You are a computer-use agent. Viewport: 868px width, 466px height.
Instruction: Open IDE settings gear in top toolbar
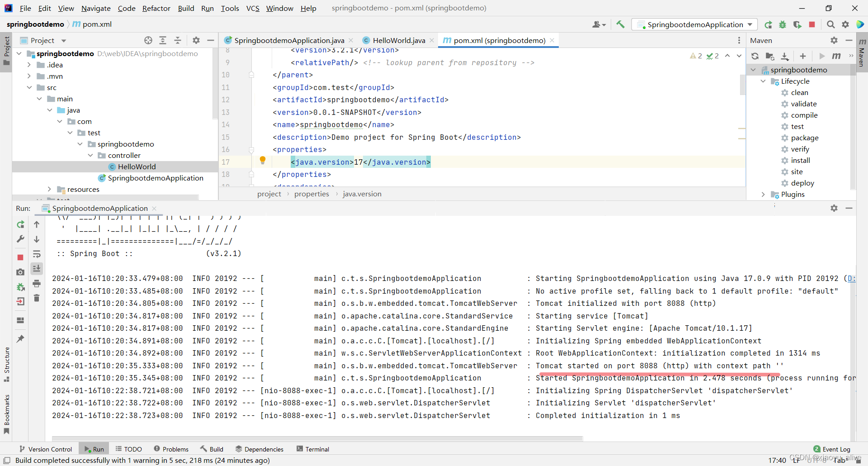coord(845,24)
